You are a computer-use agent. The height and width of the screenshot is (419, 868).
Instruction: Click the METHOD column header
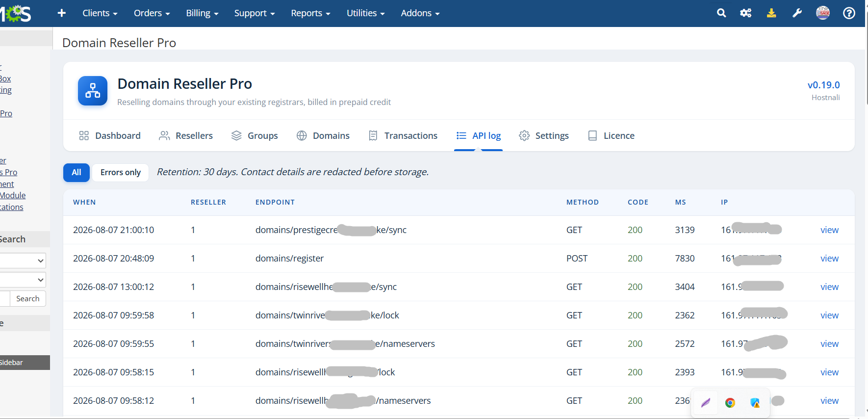pos(583,202)
